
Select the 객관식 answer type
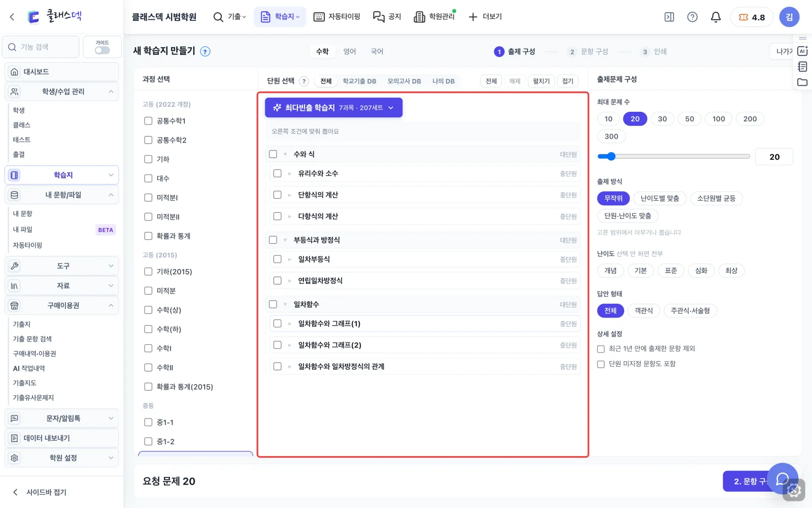pos(644,310)
